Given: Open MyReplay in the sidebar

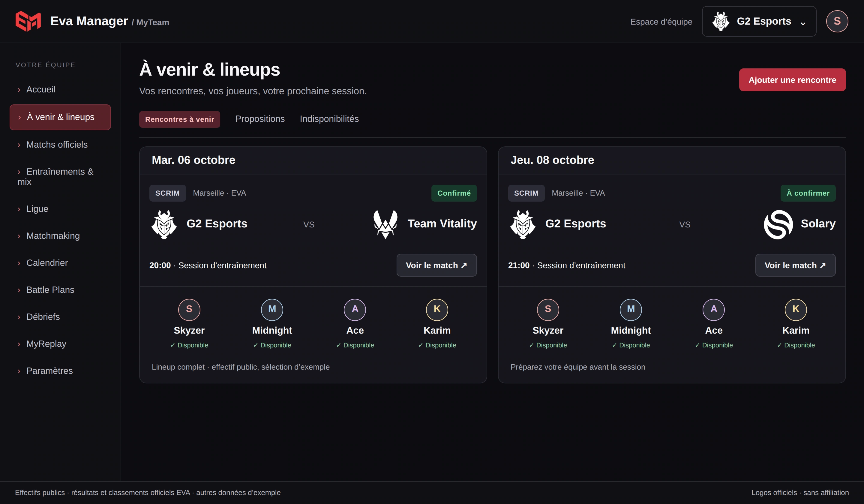Looking at the screenshot, I should pyautogui.click(x=60, y=344).
